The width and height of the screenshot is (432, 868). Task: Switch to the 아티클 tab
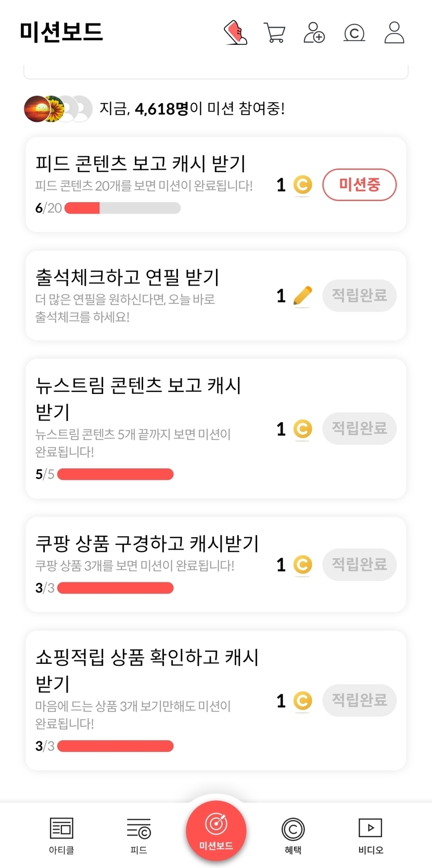[x=61, y=835]
